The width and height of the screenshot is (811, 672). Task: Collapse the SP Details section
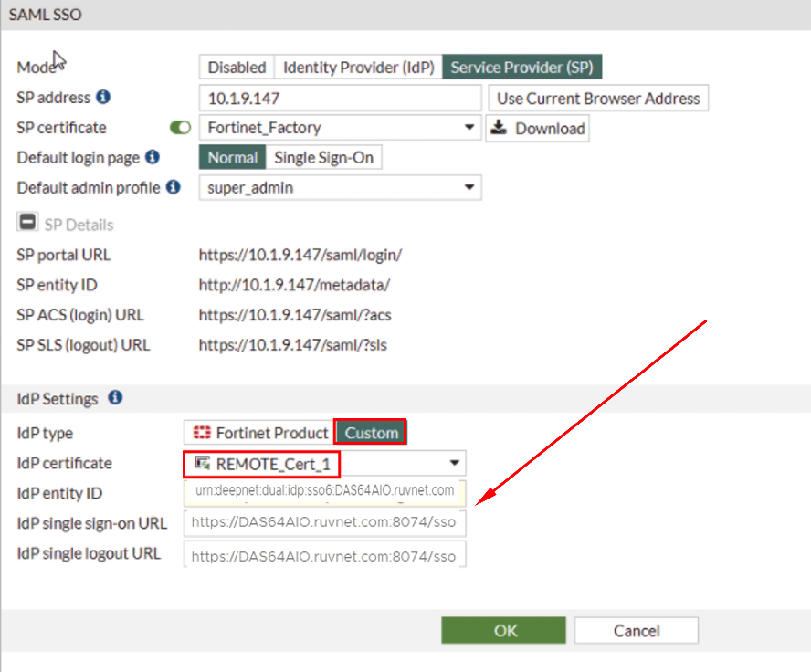27,224
